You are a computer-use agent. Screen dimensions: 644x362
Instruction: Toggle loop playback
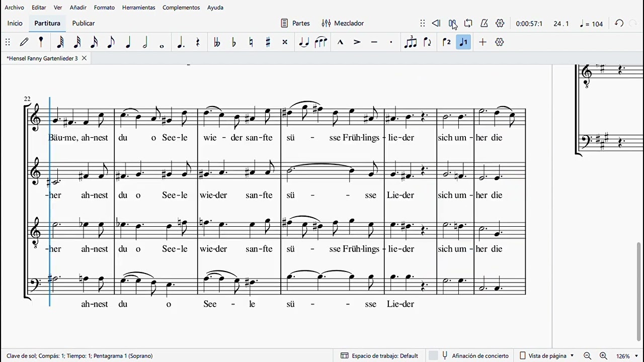tap(468, 23)
